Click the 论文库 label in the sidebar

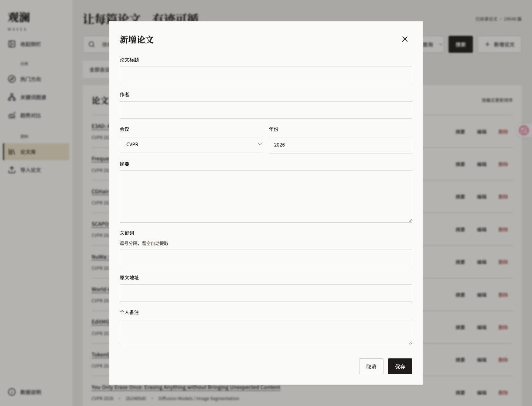(x=28, y=152)
